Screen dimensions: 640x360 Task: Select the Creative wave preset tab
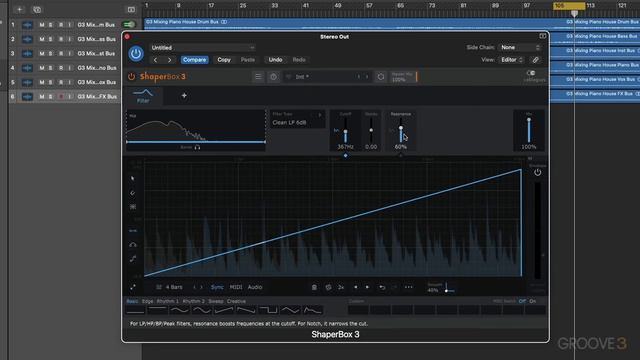tap(236, 301)
